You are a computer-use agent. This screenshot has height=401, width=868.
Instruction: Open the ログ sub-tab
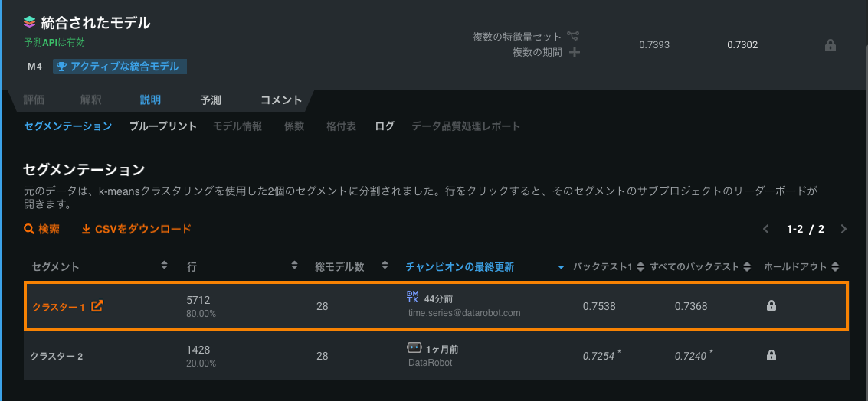(385, 126)
